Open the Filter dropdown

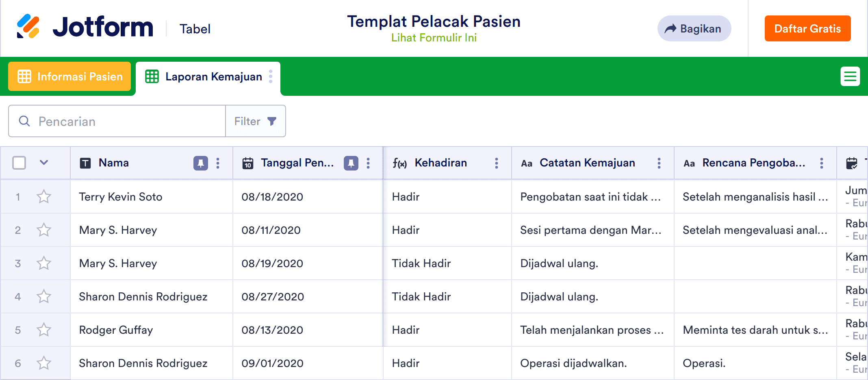tap(255, 121)
